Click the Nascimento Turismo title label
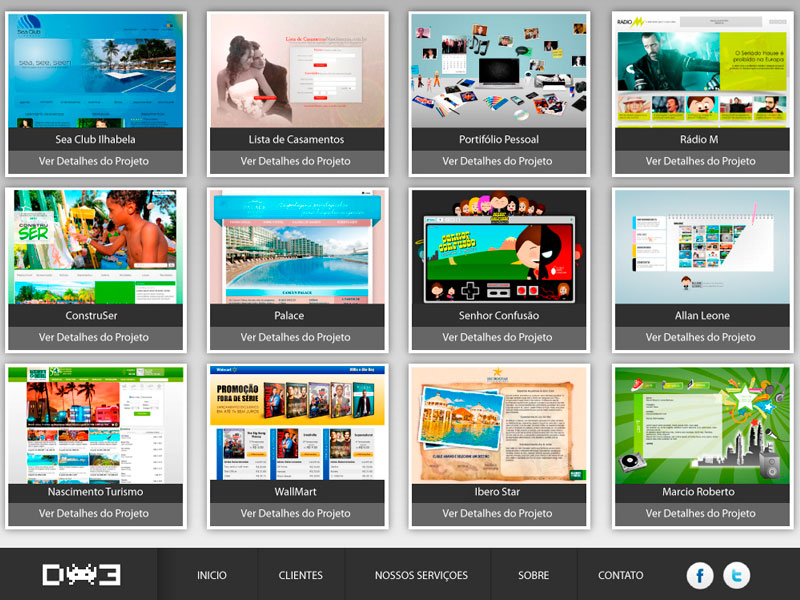 (x=95, y=492)
